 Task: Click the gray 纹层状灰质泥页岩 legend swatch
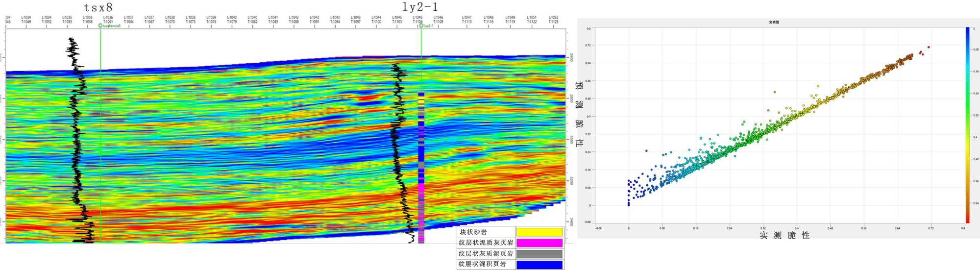539,254
